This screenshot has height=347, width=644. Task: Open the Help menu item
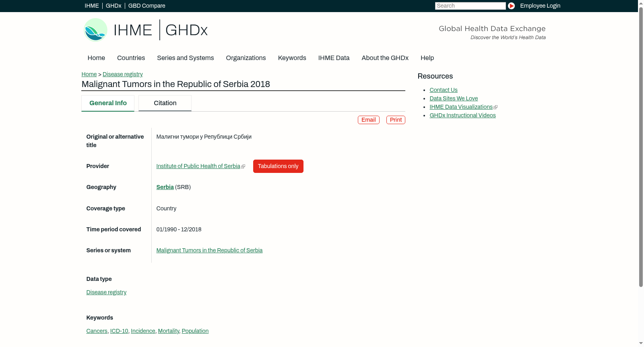427,58
